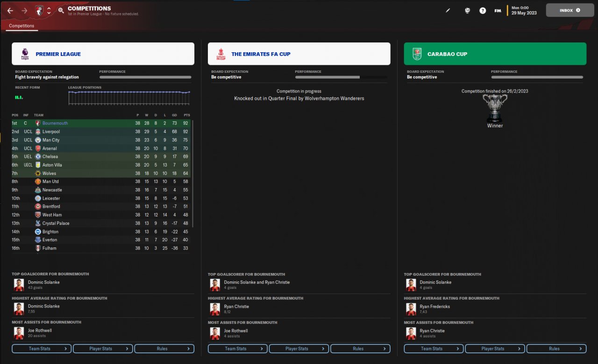Viewport: 598px width, 364px height.
Task: Open Team Stats for Carabao Cup
Action: pyautogui.click(x=434, y=349)
